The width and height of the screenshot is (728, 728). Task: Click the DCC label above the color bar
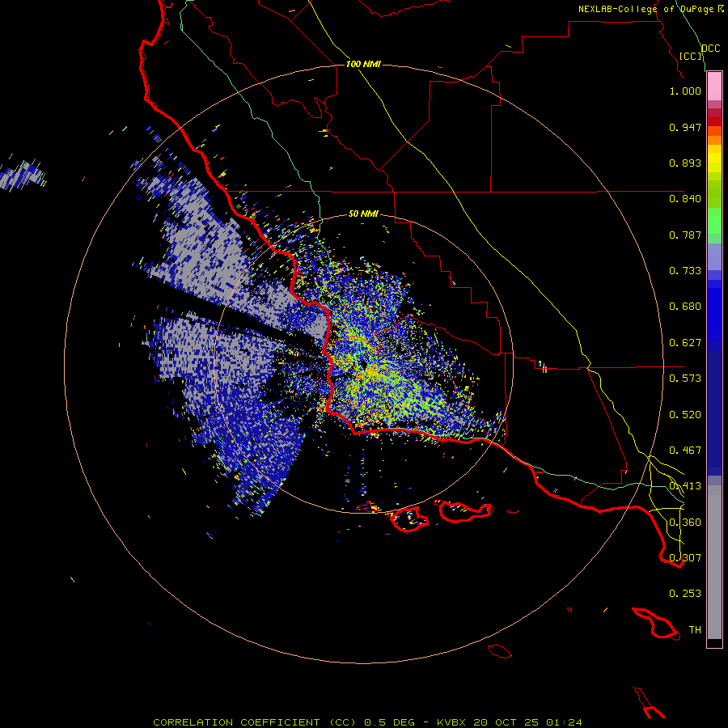(x=711, y=49)
